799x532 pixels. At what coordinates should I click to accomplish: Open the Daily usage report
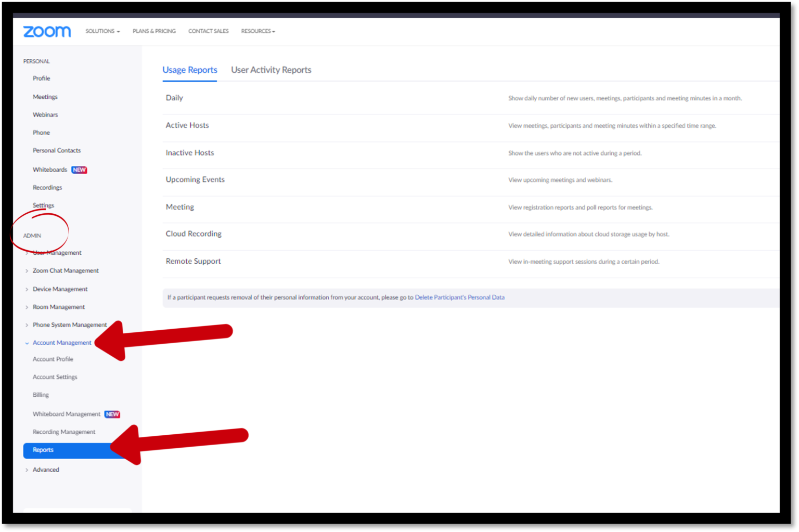coord(174,98)
